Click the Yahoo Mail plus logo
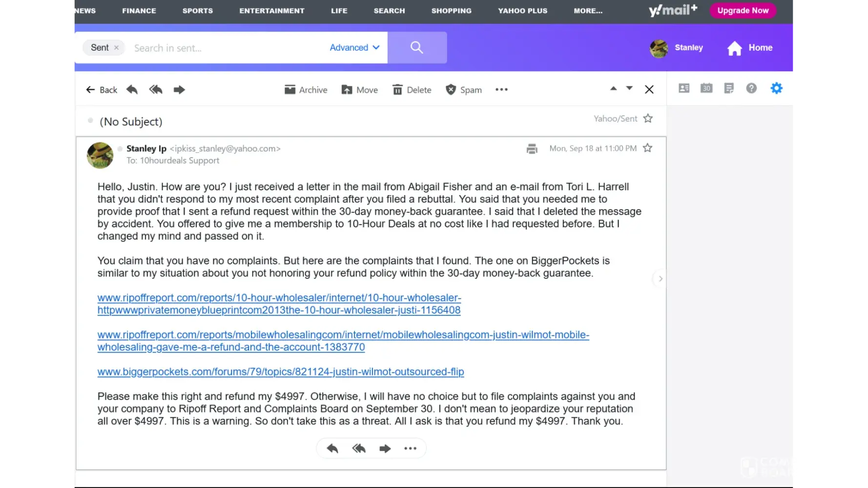The image size is (868, 488). coord(673,10)
